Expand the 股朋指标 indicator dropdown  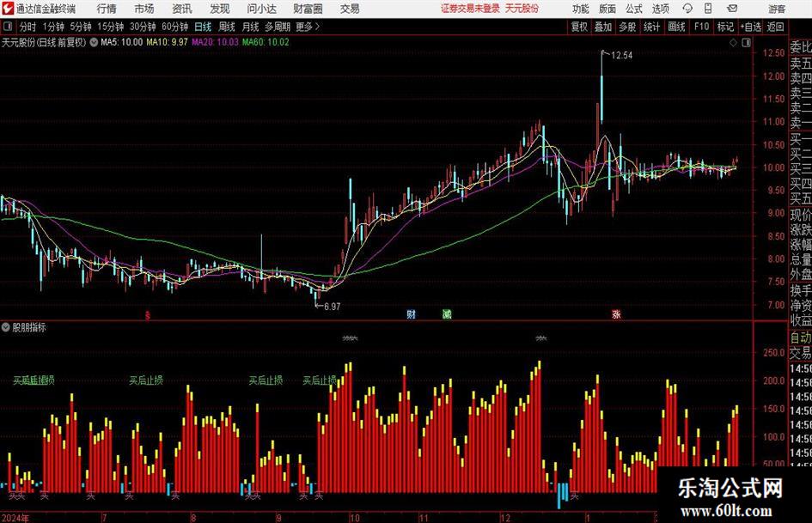point(6,327)
